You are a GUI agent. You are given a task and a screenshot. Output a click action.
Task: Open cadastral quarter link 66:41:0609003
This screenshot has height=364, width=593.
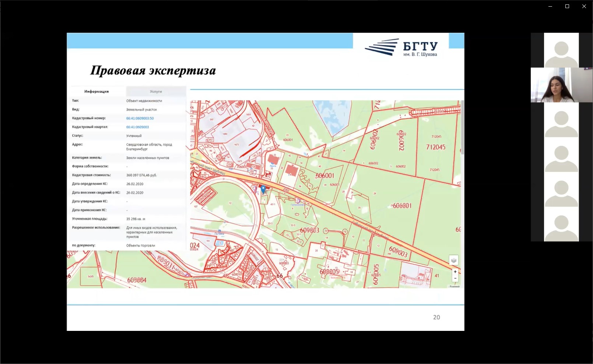tap(137, 127)
